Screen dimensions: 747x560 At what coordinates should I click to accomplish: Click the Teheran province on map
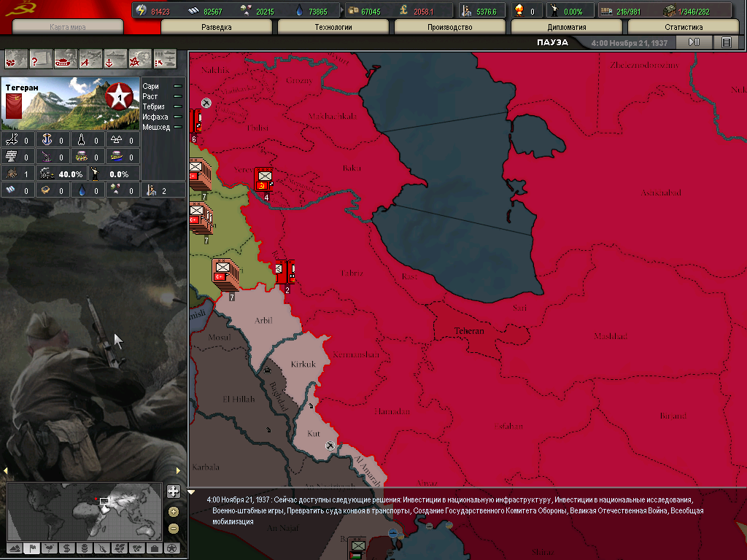[469, 331]
